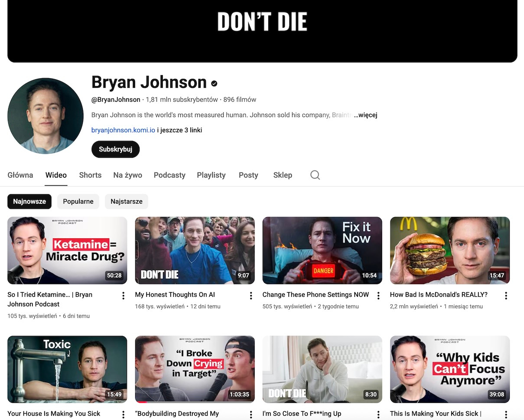Play the McDonald's burger thumbnail
The image size is (524, 420).
tap(450, 251)
